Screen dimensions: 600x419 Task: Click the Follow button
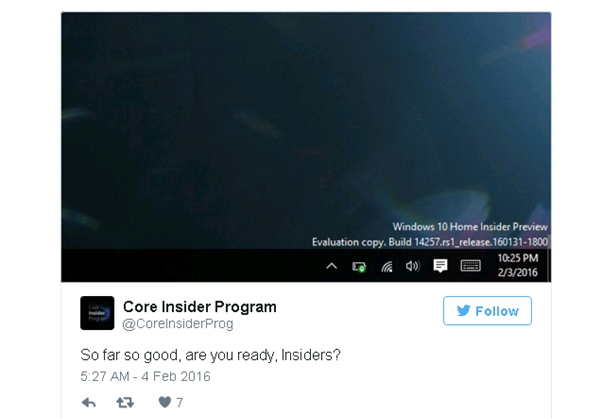click(x=487, y=311)
